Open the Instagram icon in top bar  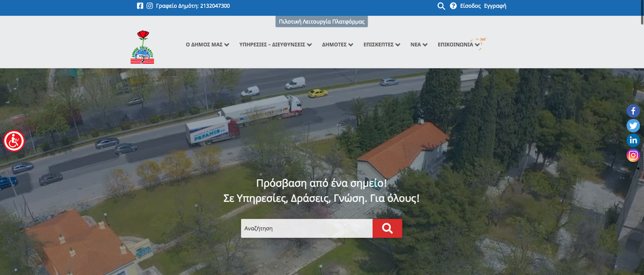coord(149,6)
